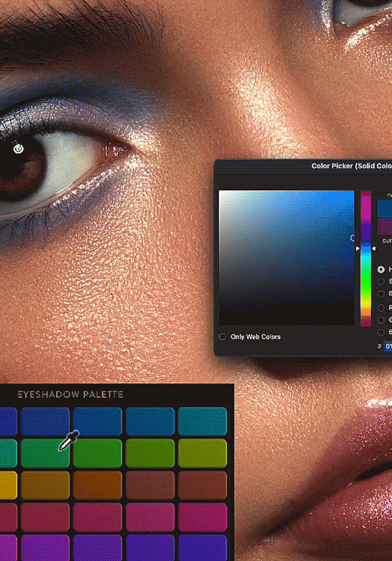Click the Only Web Colors label text
This screenshot has height=561, width=392.
[255, 337]
